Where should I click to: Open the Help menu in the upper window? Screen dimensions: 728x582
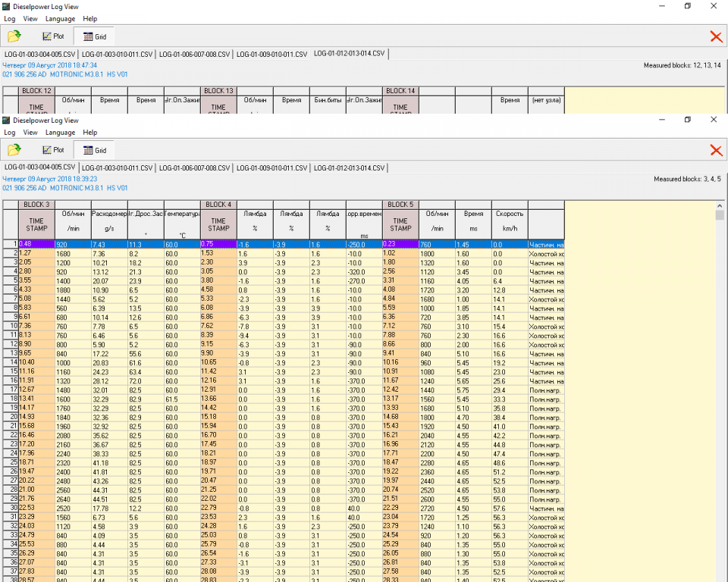pyautogui.click(x=89, y=18)
